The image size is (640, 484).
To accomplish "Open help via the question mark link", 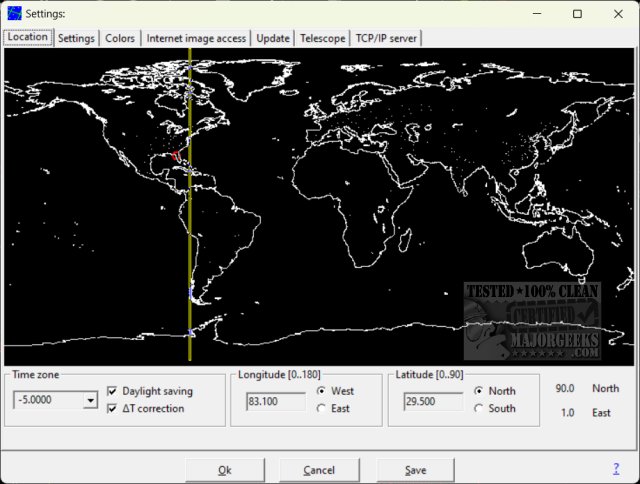I will (x=616, y=468).
